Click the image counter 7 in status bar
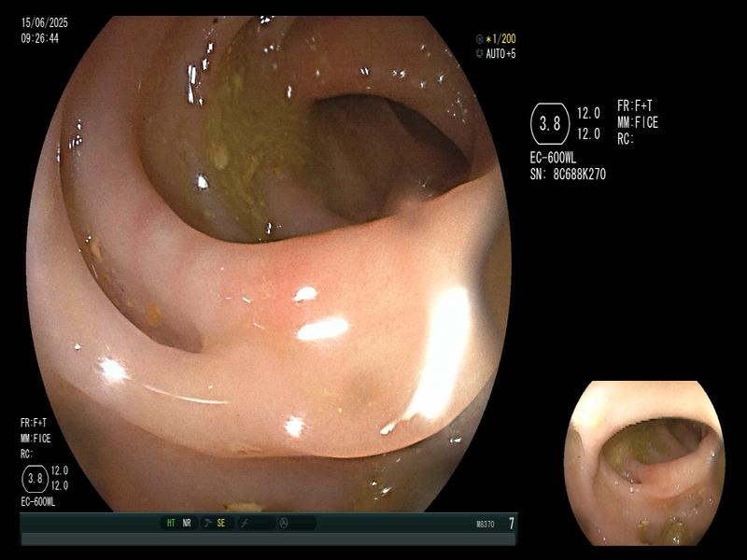Image resolution: width=747 pixels, height=560 pixels. click(x=512, y=524)
